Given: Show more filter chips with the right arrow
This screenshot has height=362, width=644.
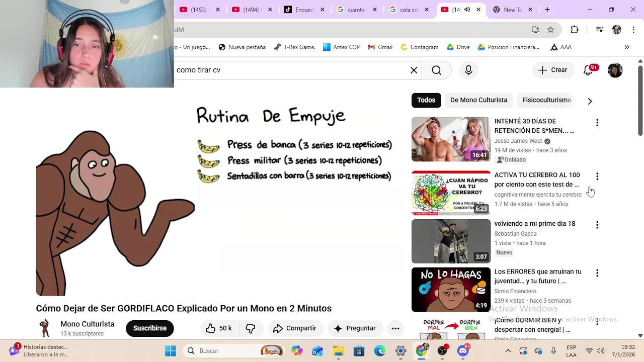Looking at the screenshot, I should tap(590, 101).
